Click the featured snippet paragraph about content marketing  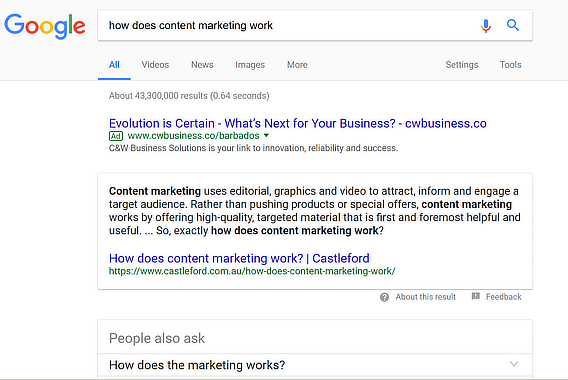pyautogui.click(x=314, y=211)
